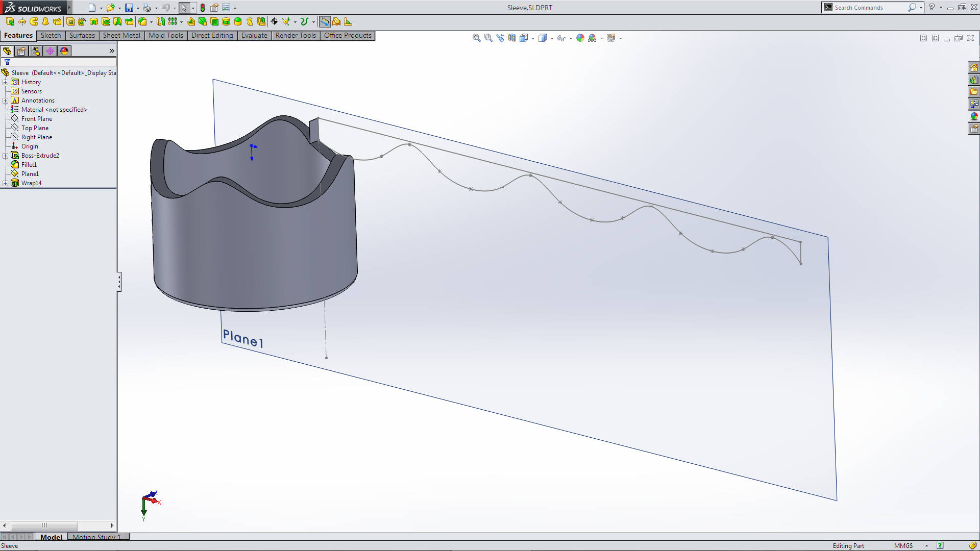The height and width of the screenshot is (551, 980).
Task: Click Previous View icon
Action: point(500,38)
